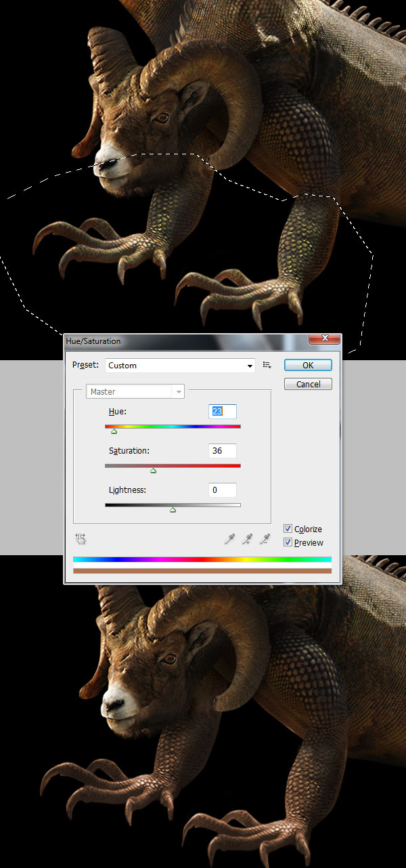Viewport: 406px width, 868px height.
Task: Click the rainbow spectrum color bar
Action: point(202,559)
